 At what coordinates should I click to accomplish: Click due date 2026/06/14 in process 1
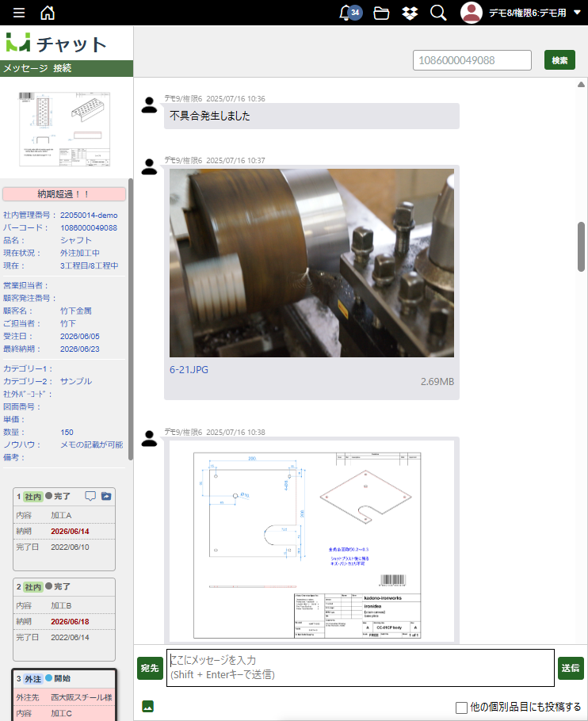[70, 531]
